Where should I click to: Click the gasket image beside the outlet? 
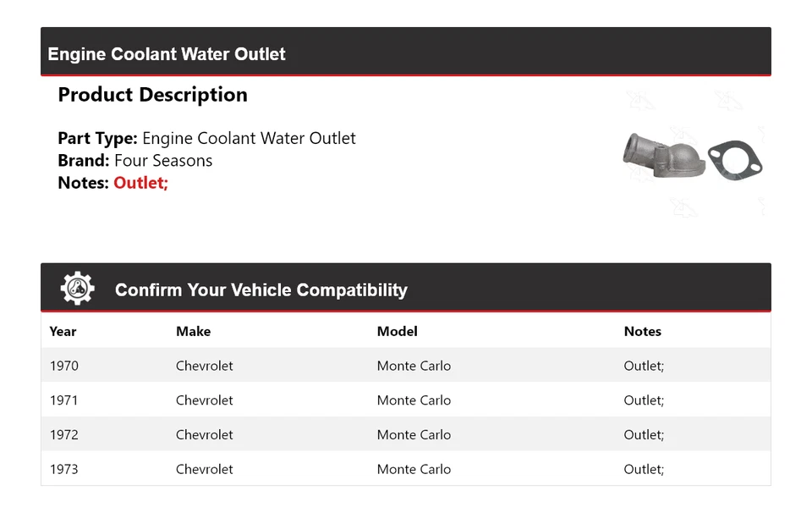click(734, 158)
